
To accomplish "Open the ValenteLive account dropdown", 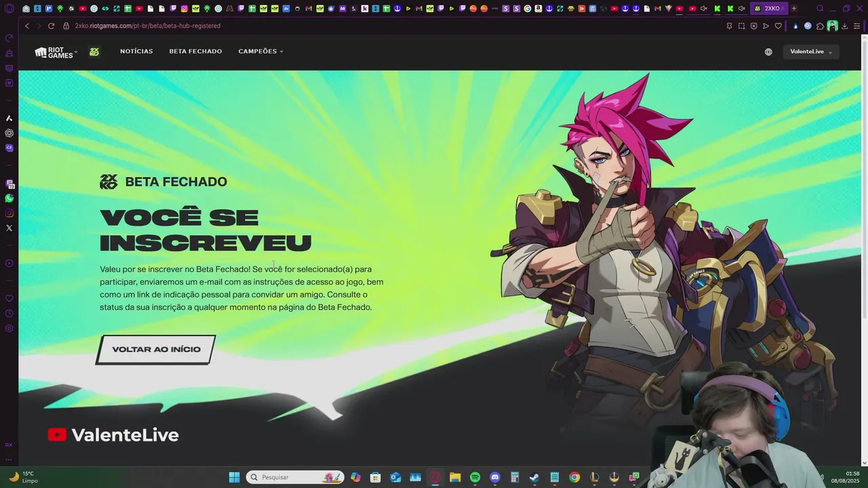I will tap(810, 52).
